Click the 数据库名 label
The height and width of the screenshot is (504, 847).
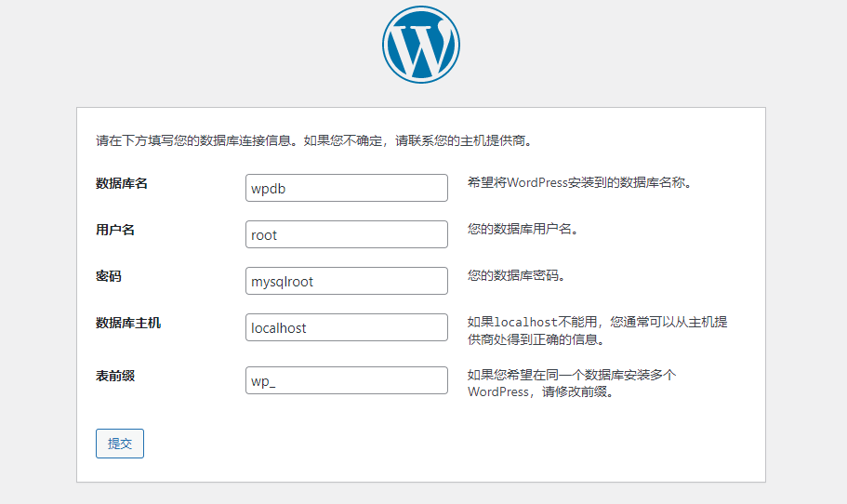pos(122,184)
